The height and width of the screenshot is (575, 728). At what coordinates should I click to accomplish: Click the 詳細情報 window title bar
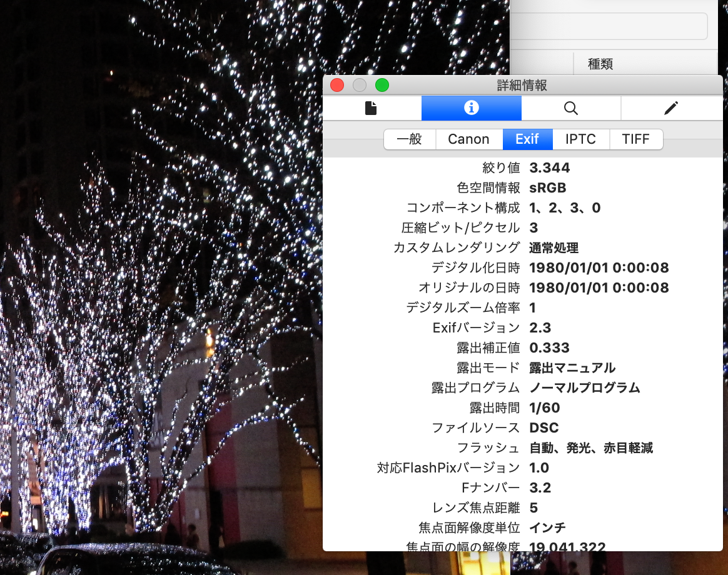pos(521,86)
